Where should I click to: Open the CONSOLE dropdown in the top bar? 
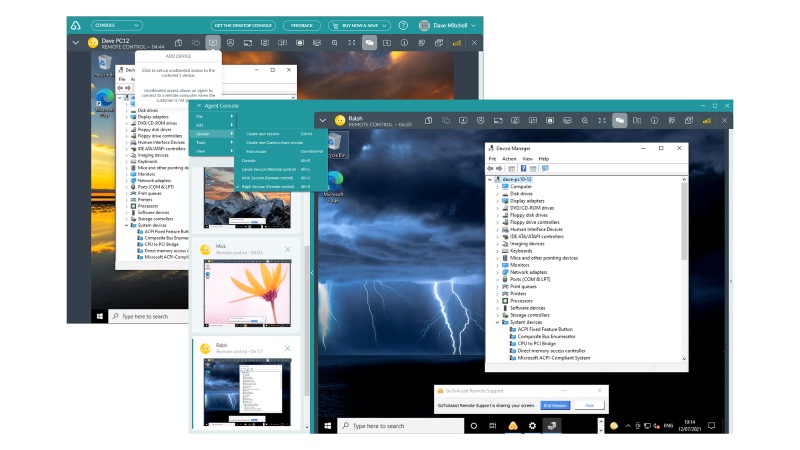117,25
